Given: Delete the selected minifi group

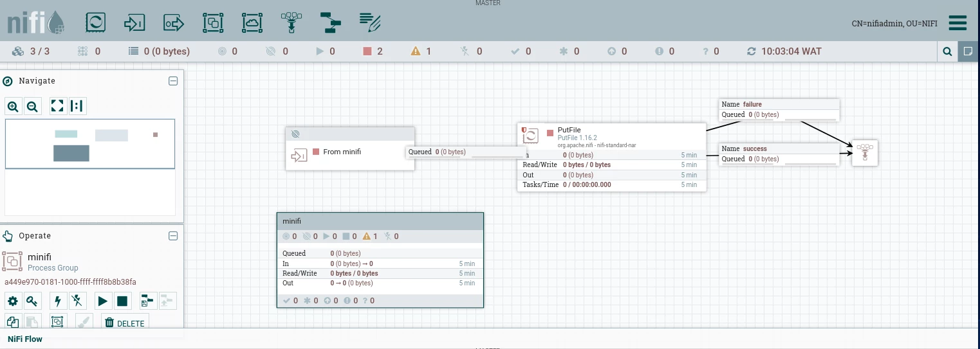Looking at the screenshot, I should [x=125, y=323].
